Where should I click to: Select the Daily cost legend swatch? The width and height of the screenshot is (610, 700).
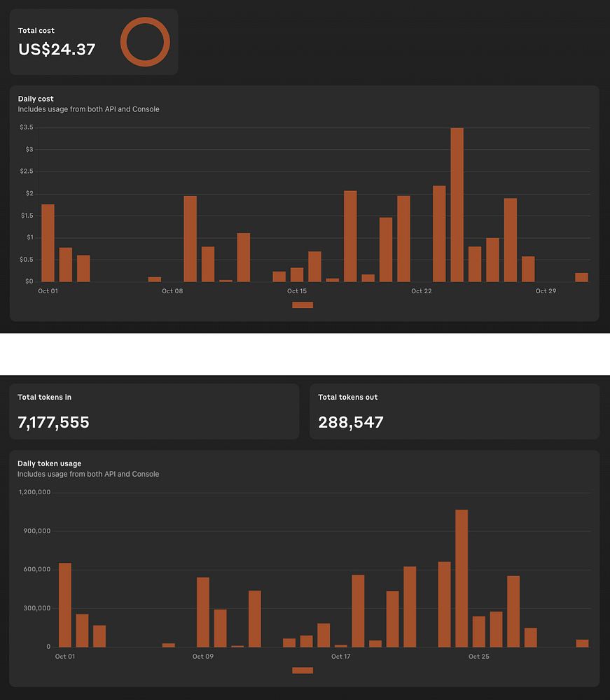pos(303,305)
